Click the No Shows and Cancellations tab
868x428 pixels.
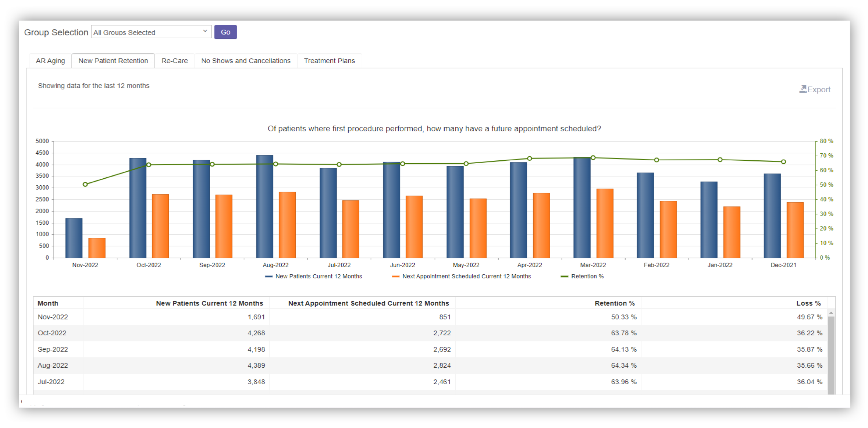click(x=246, y=60)
